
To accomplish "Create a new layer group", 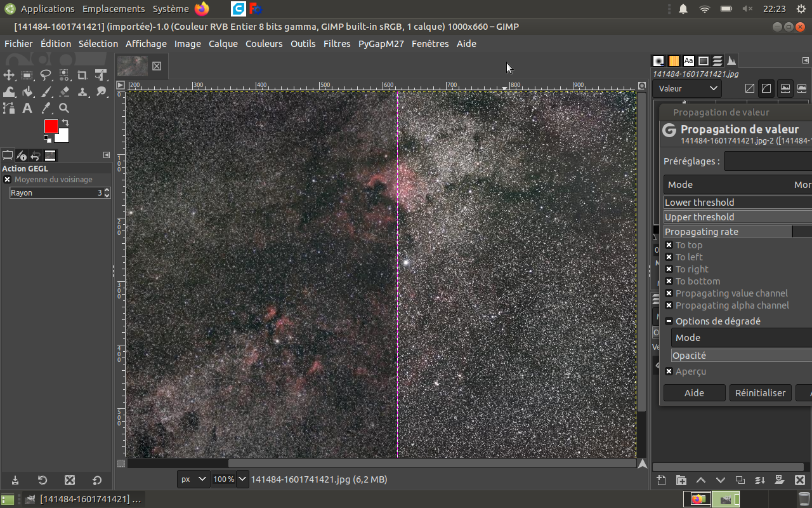I will (681, 480).
